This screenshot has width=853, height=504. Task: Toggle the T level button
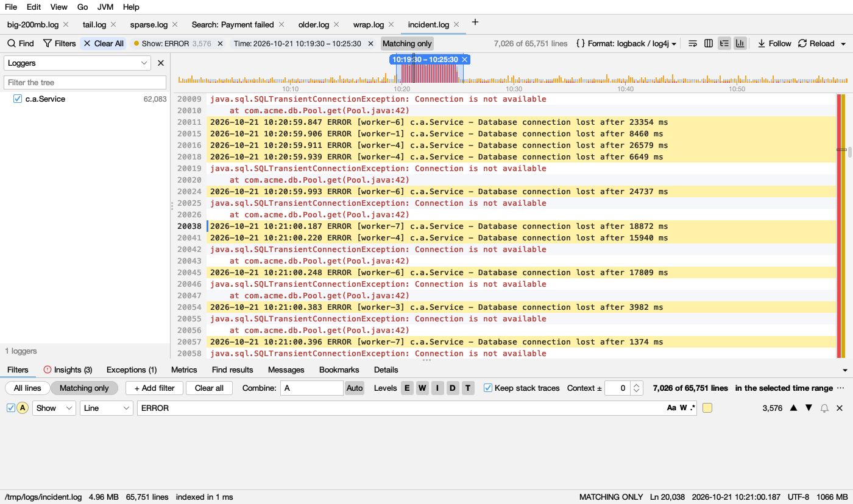coord(468,388)
